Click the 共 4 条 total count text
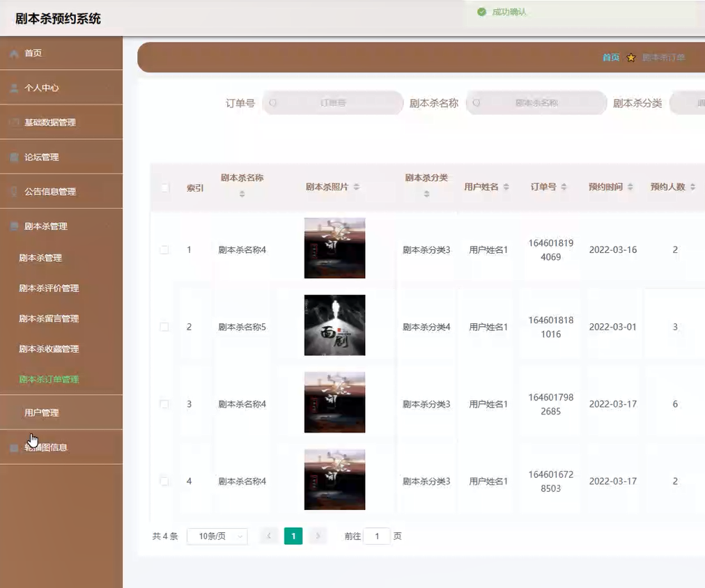 click(165, 536)
